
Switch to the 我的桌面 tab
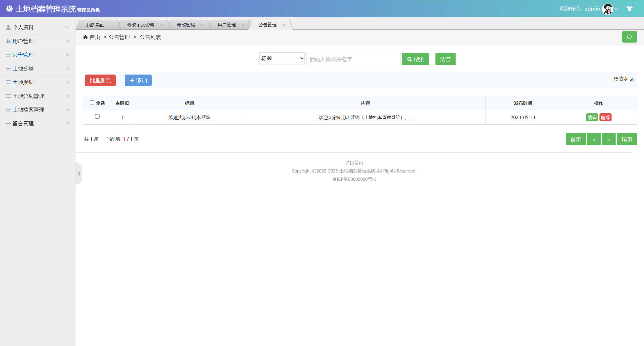point(96,24)
